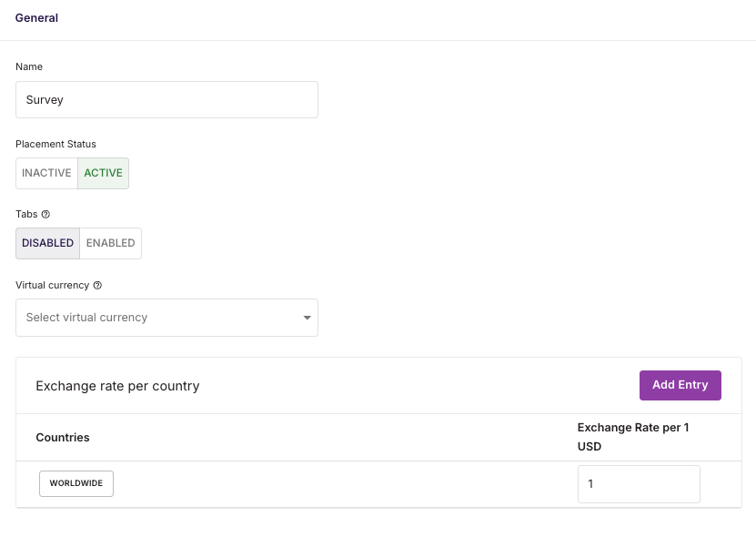Viewport: 756px width, 537px height.
Task: Open the General section tab
Action: tap(36, 18)
